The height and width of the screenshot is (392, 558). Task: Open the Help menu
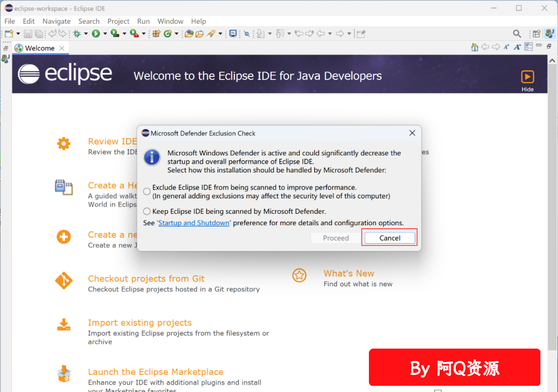198,21
